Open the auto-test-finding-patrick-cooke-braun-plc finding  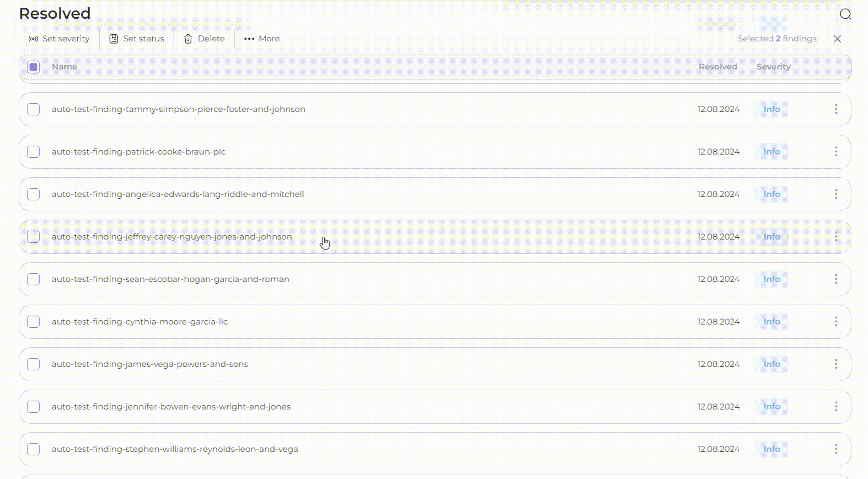point(138,152)
